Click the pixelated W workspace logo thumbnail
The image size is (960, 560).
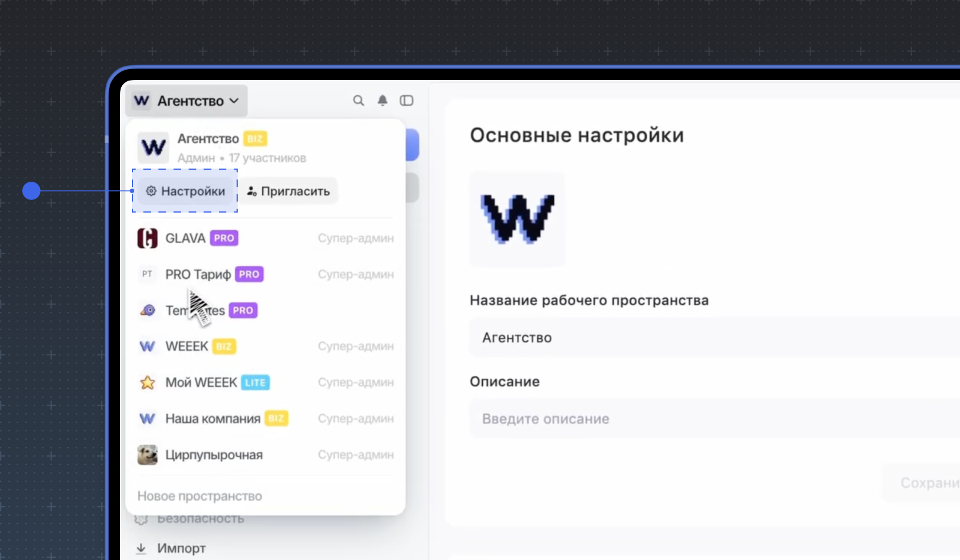(516, 219)
